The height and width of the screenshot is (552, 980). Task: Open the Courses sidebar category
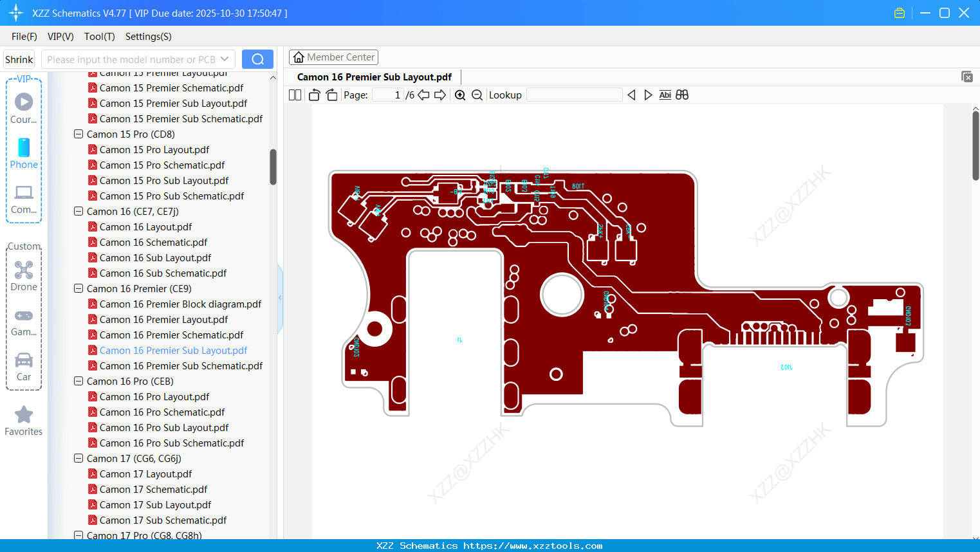24,108
